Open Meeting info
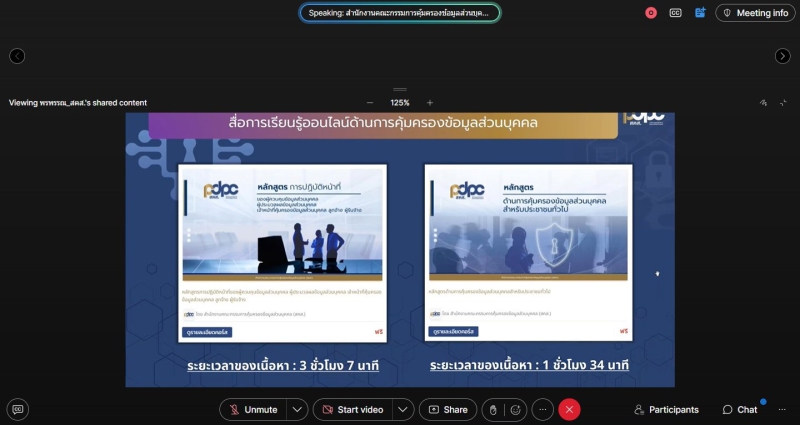Image resolution: width=800 pixels, height=425 pixels. click(755, 13)
